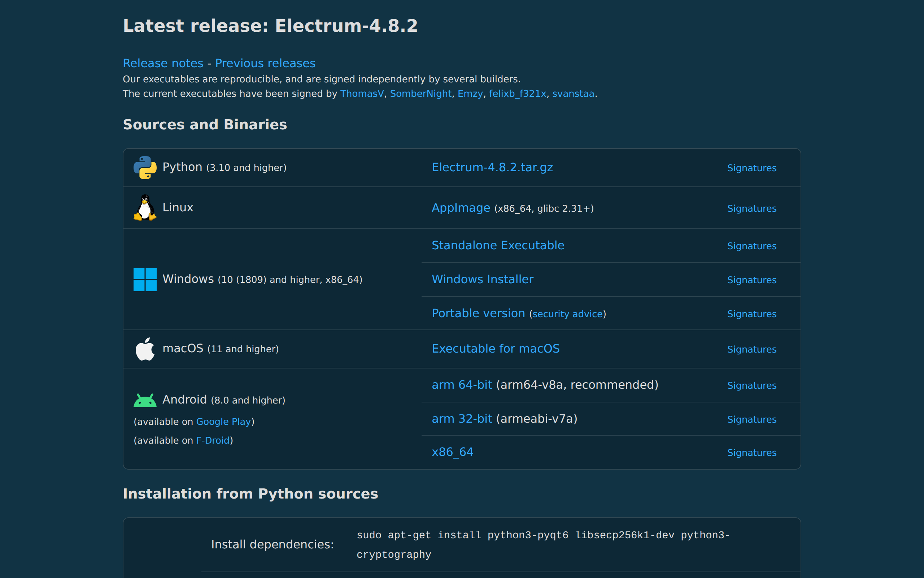
Task: Click the green Android robot icon
Action: click(x=145, y=400)
